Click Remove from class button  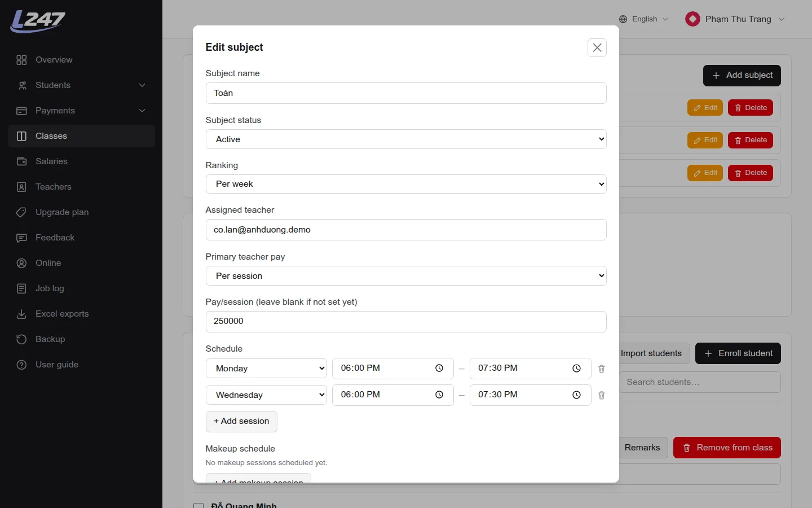[727, 448]
